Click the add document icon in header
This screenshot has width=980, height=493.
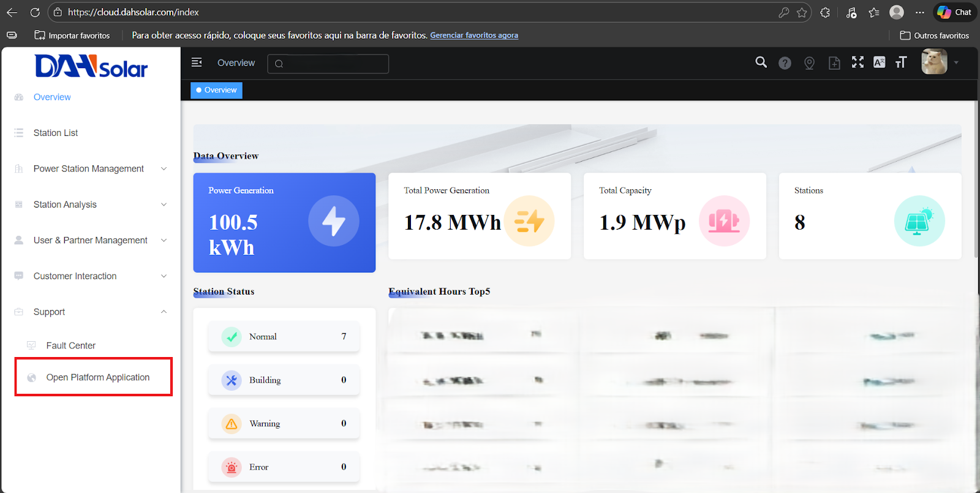pos(834,63)
